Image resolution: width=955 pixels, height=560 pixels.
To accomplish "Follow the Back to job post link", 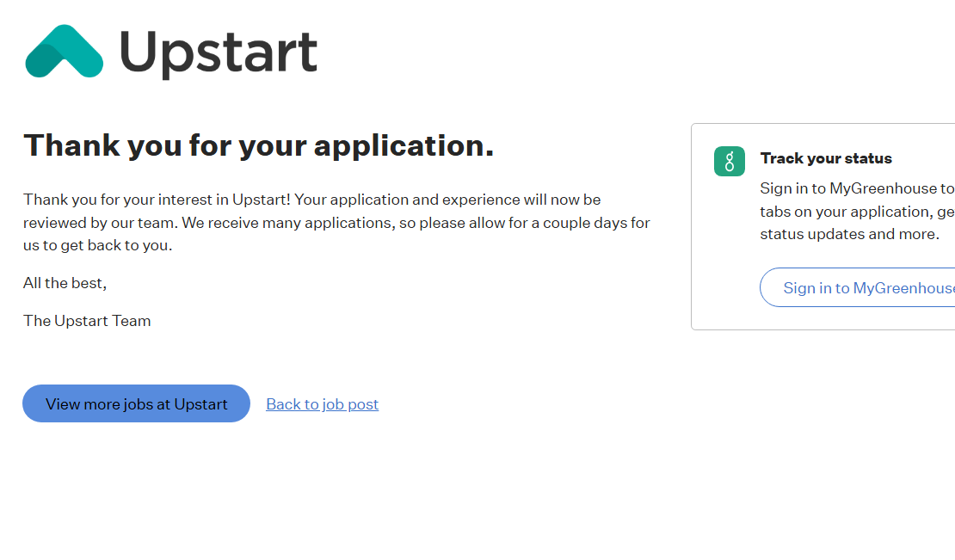I will point(322,404).
